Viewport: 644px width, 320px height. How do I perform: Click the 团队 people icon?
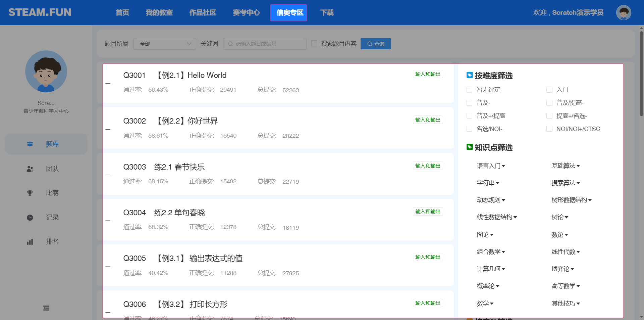tap(30, 169)
